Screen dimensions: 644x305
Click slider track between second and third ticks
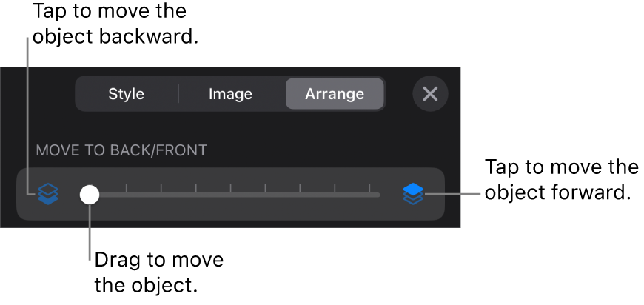[x=178, y=195]
